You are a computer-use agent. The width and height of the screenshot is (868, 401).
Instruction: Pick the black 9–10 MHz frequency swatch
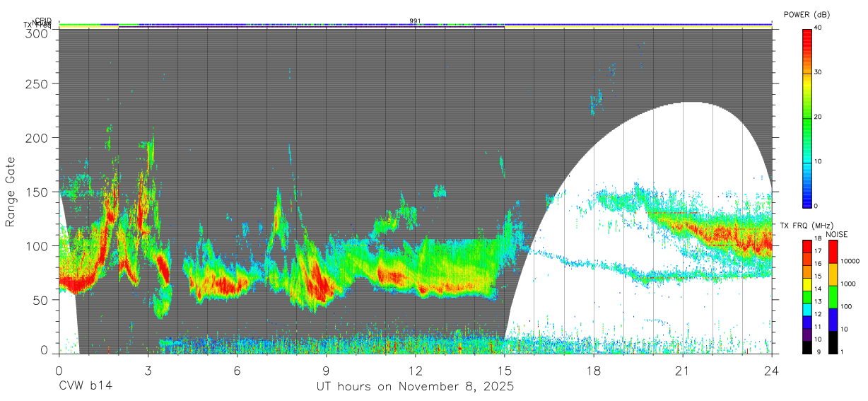(808, 347)
